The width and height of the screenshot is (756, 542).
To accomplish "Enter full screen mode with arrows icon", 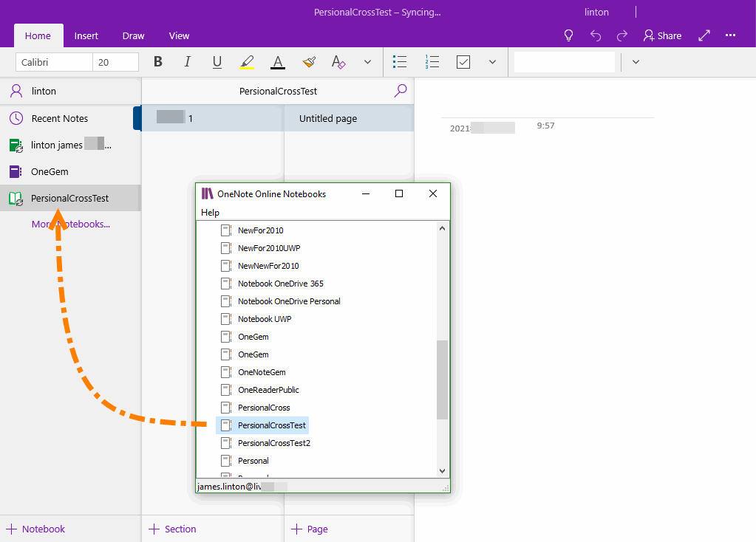I will 704,35.
